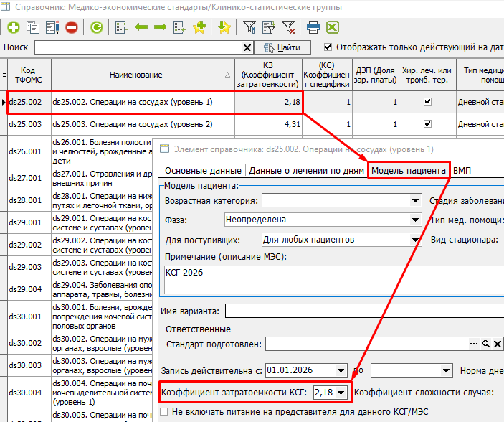Image resolution: width=504 pixels, height=422 pixels.
Task: Clear the search field with X icon
Action: pos(248,47)
